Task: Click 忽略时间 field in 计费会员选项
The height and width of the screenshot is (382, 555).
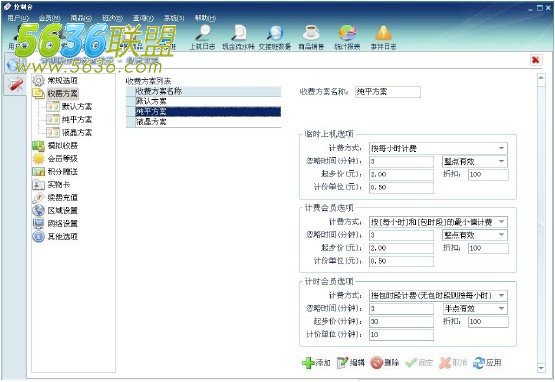Action: (401, 235)
